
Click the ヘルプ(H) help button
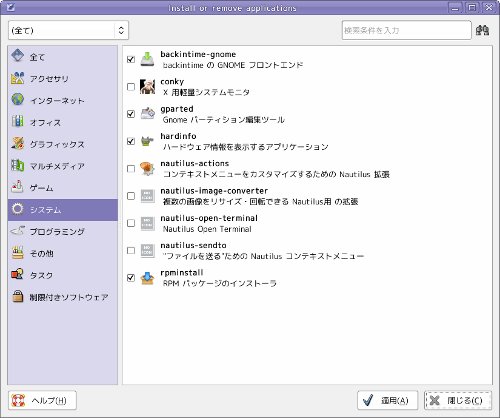[42, 400]
